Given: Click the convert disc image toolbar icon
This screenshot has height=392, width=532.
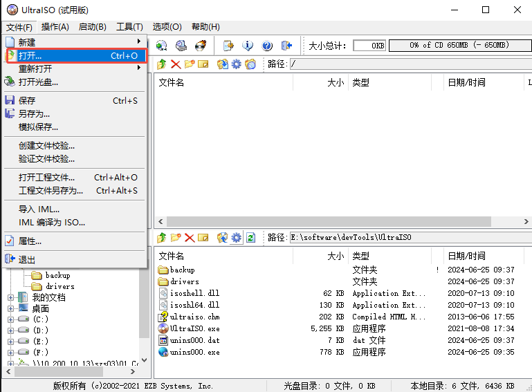Looking at the screenshot, I should pos(161,46).
